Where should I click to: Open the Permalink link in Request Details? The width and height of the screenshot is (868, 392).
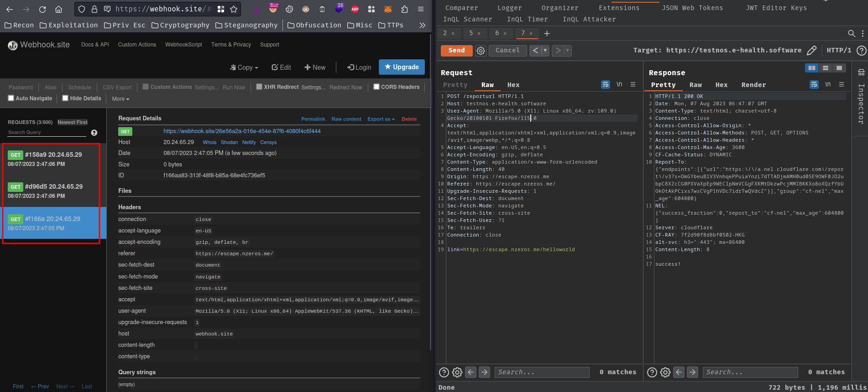tap(313, 119)
